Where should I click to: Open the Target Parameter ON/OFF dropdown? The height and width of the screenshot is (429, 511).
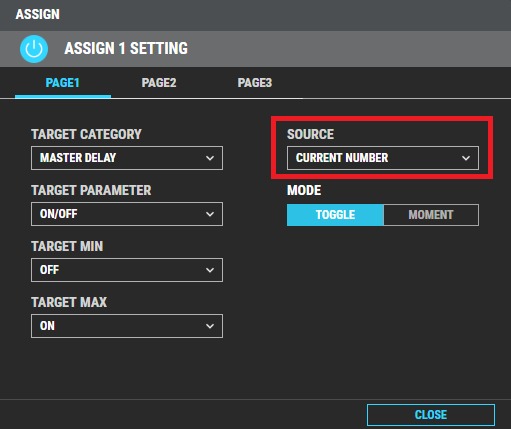[x=127, y=214]
